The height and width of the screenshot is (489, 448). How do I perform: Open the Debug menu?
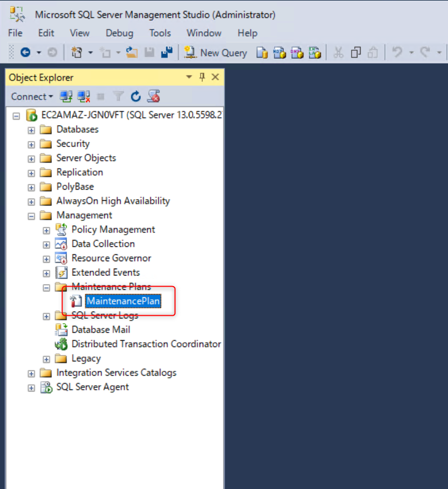tap(119, 33)
